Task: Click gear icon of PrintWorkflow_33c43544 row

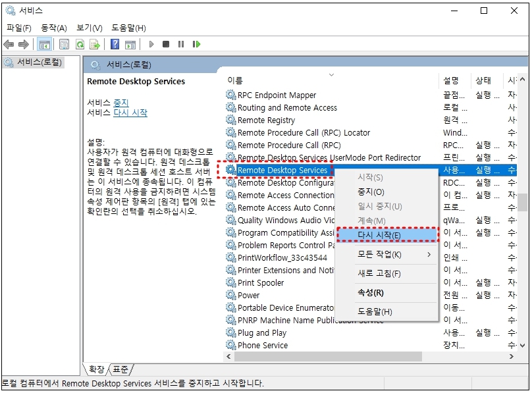Action: [x=230, y=257]
